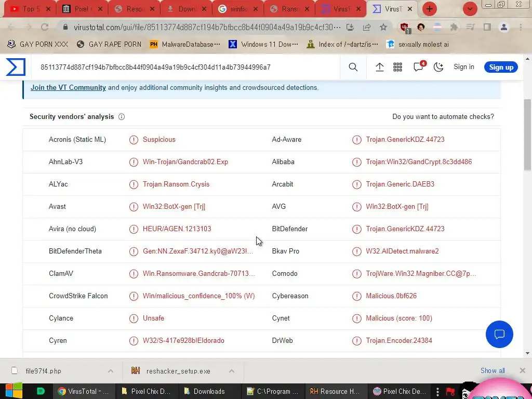Toggle the browser side panel icon
Screen dimensions: 532x399
487,27
